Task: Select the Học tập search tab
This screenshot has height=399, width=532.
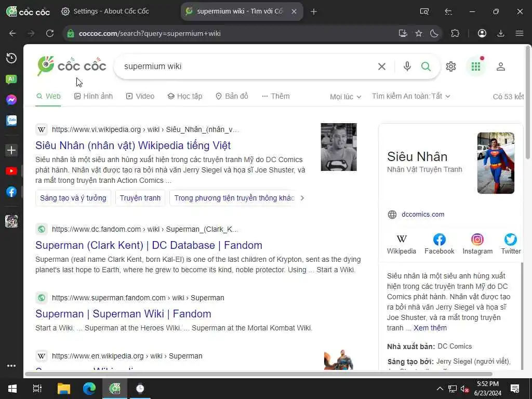Action: pos(185,96)
